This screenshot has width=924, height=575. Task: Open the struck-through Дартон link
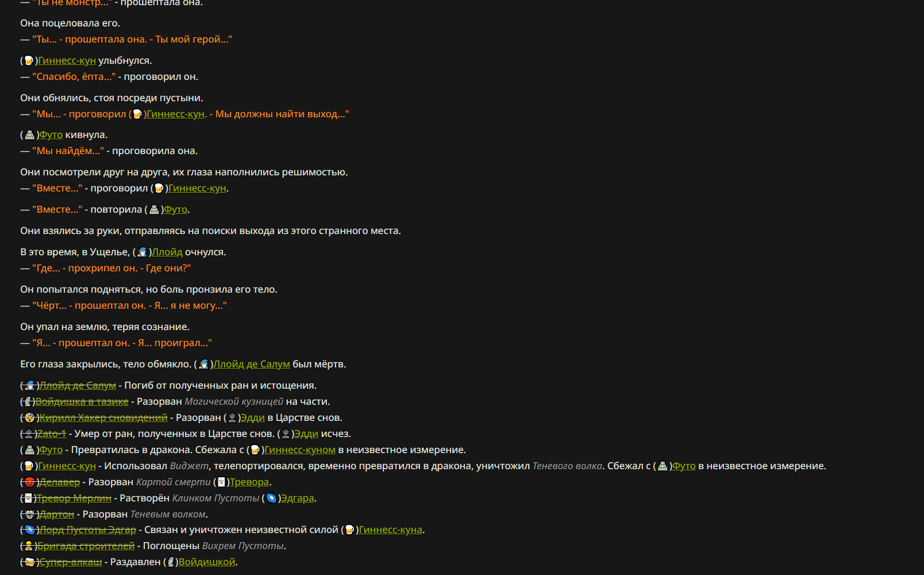[x=57, y=514]
